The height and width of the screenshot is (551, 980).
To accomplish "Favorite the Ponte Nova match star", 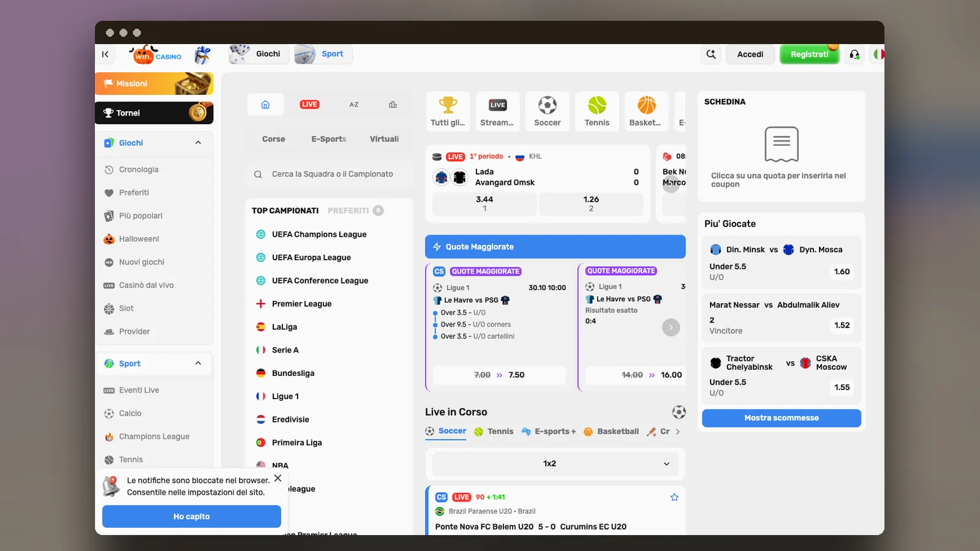I will coord(674,497).
